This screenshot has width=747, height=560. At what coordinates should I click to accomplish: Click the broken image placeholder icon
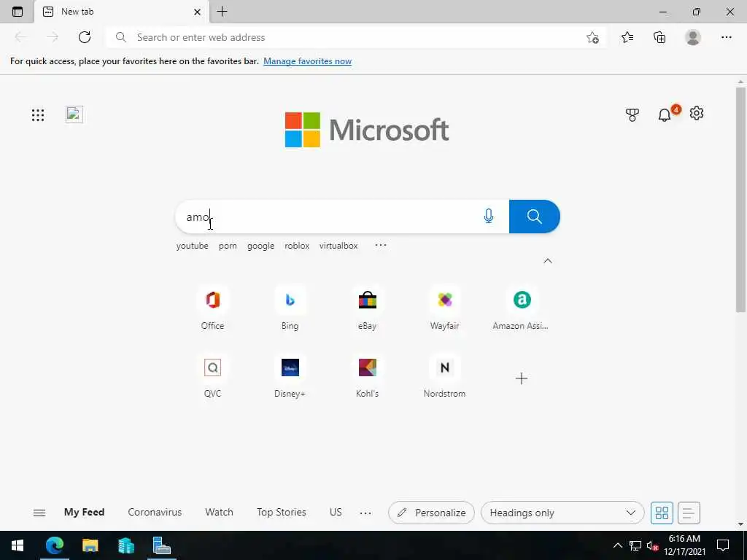tap(74, 114)
